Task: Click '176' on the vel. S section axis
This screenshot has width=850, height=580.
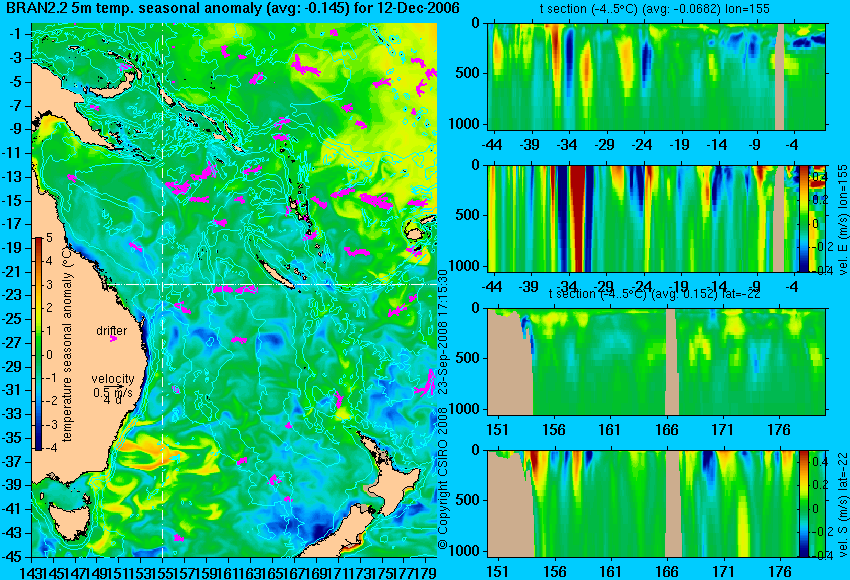Action: click(x=780, y=572)
